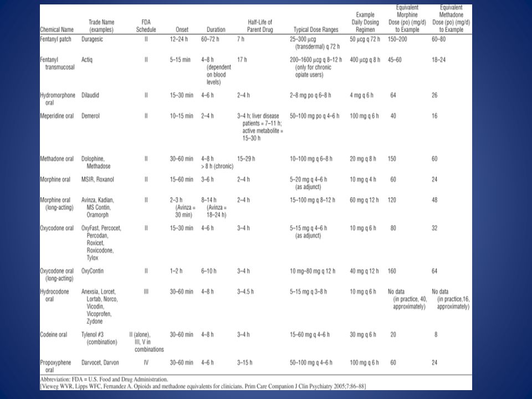Select the '12–24 h' onset value
This screenshot has height=399, width=532.
pyautogui.click(x=179, y=39)
